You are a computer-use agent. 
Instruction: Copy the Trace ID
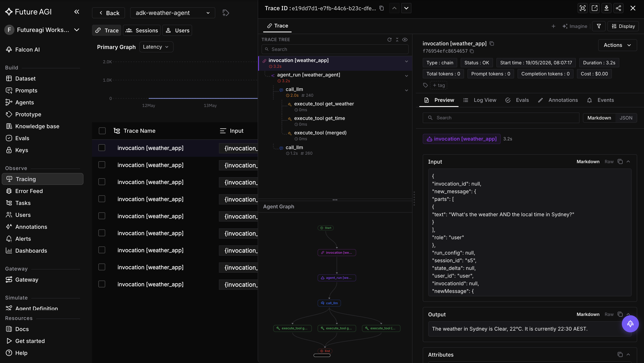[381, 8]
